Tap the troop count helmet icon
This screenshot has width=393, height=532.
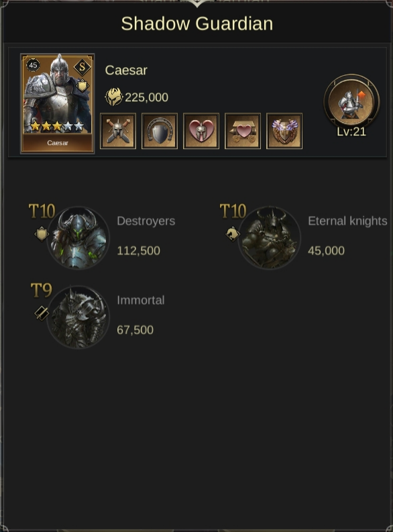114,97
